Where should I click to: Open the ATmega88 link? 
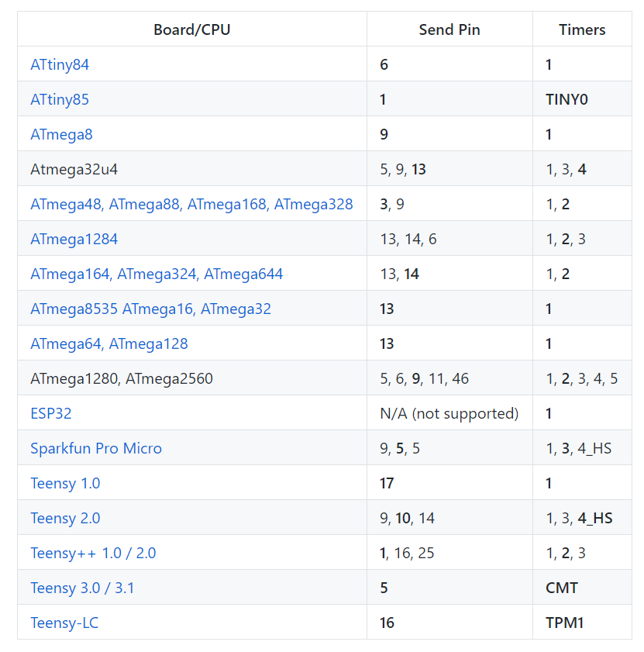pyautogui.click(x=144, y=205)
